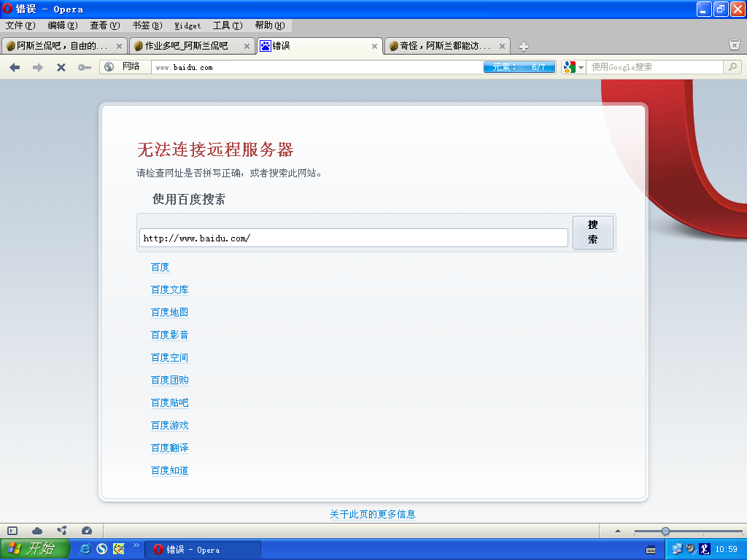
Task: Open the 帮助(H) menu
Action: [x=270, y=26]
